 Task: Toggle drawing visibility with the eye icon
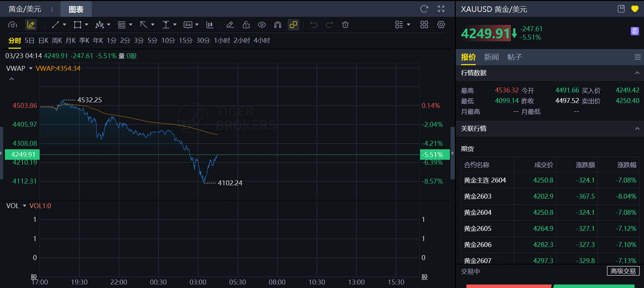(x=262, y=25)
